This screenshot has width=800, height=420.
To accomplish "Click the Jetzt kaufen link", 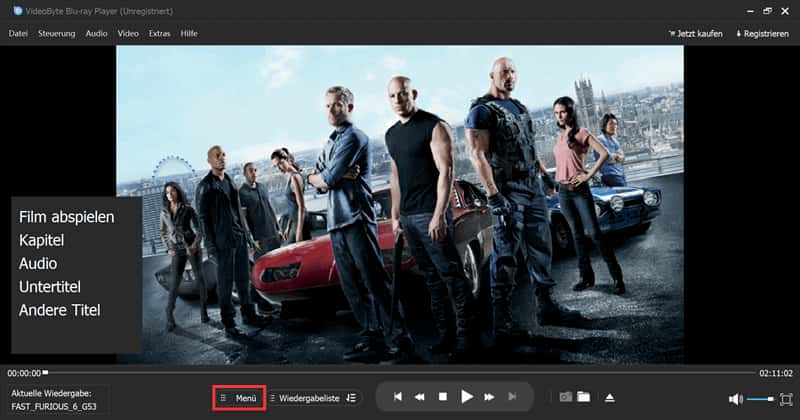I will click(695, 34).
